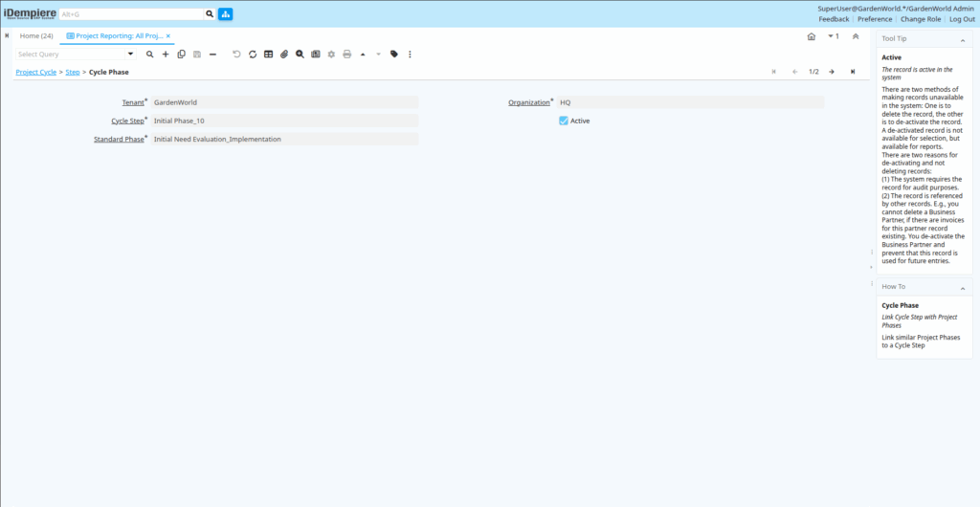Switch to grid view toggle icon
Screen dimensions: 980x507
click(268, 55)
